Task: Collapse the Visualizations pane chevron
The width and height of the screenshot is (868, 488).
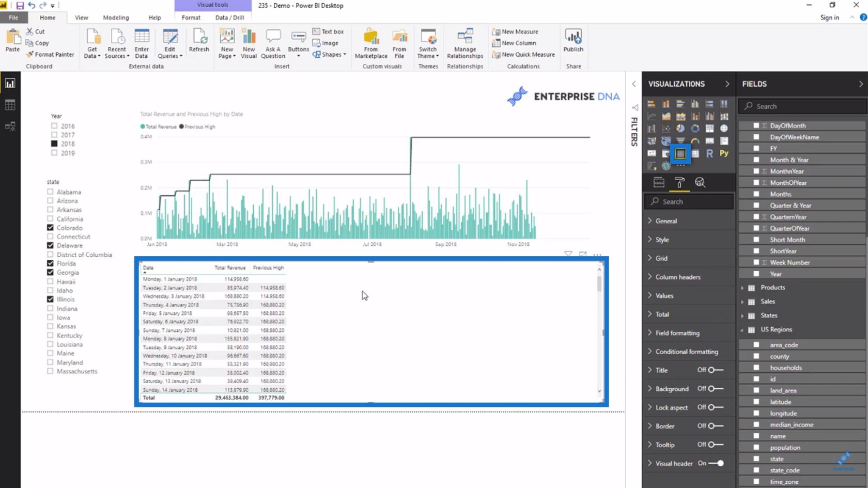Action: pos(727,84)
